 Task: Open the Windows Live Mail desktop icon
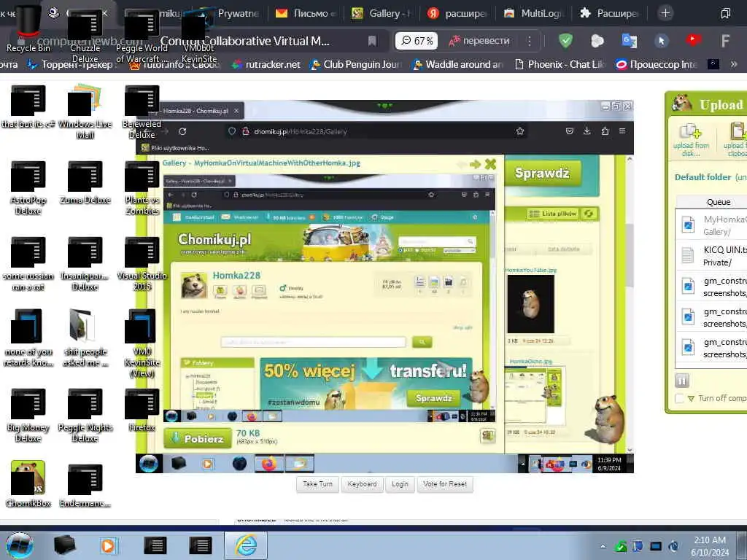pyautogui.click(x=85, y=111)
